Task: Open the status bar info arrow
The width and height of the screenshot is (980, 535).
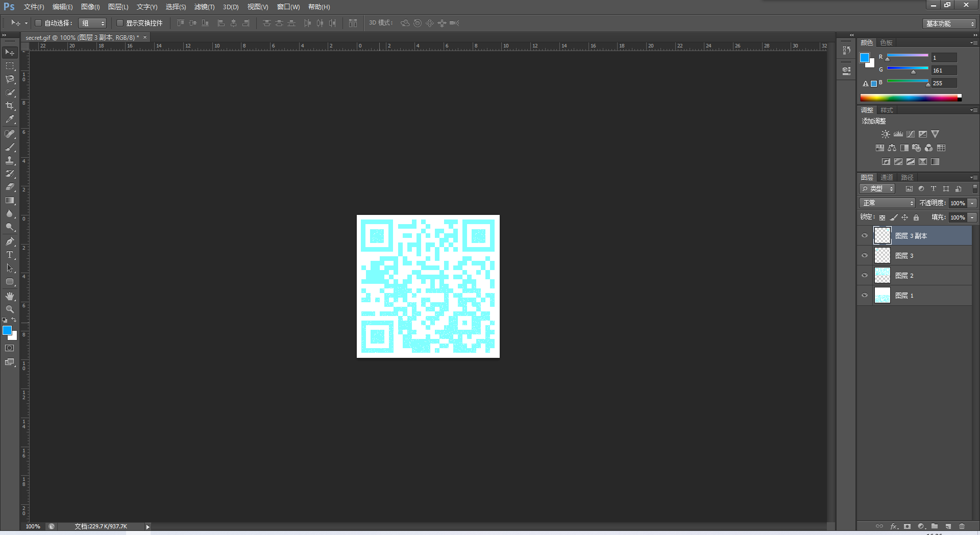Action: (148, 527)
